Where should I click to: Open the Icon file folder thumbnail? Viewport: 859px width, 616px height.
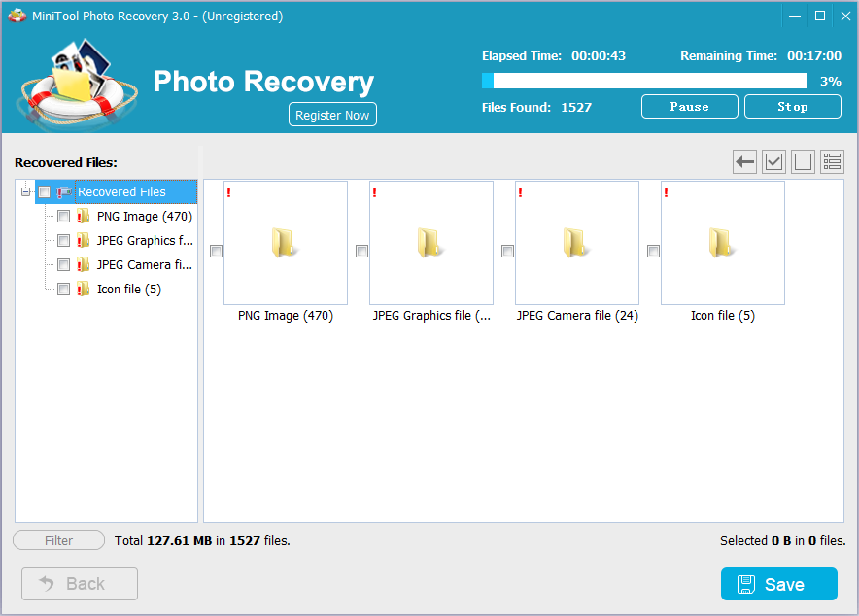coord(722,243)
